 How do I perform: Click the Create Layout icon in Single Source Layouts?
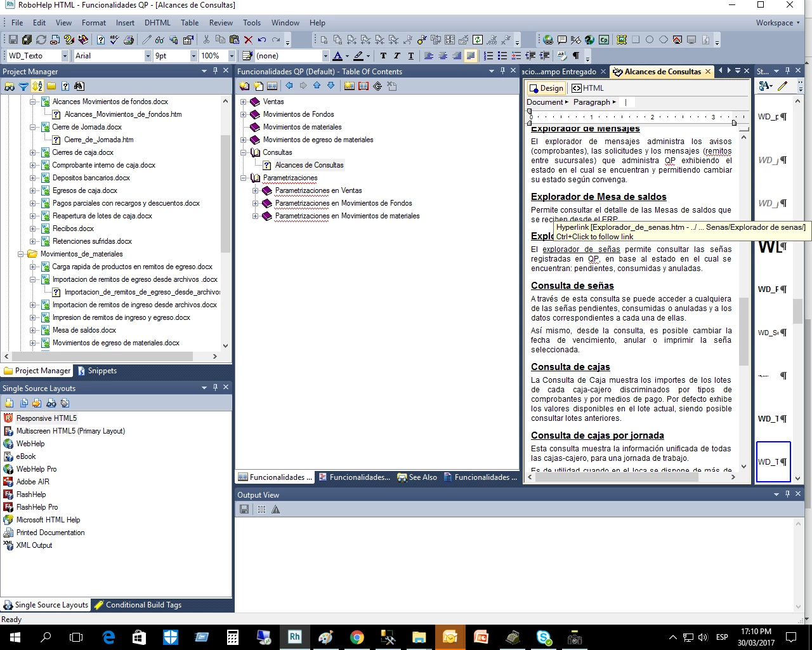(10, 403)
